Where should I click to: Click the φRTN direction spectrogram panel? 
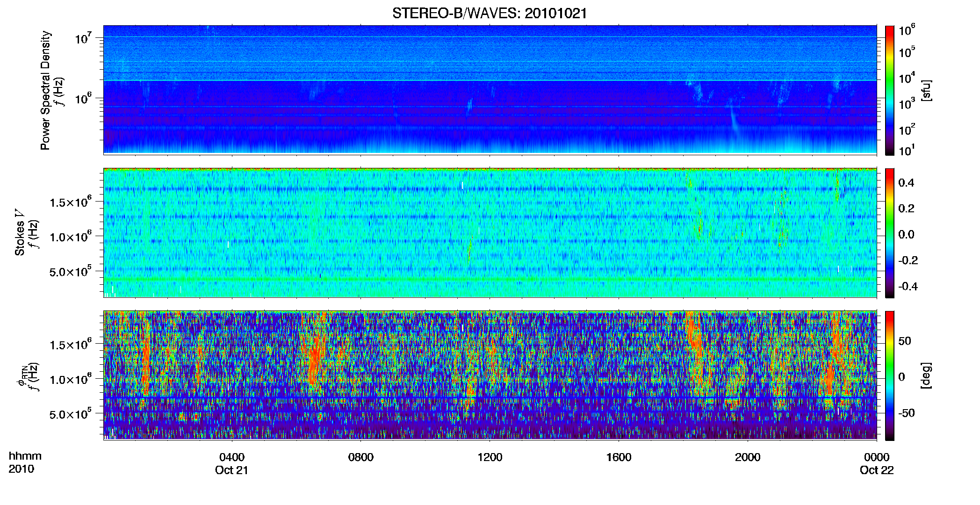coord(490,375)
